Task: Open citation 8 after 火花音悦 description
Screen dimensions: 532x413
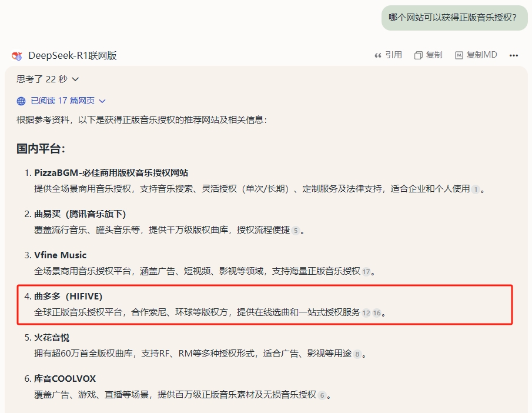Action: tap(357, 354)
